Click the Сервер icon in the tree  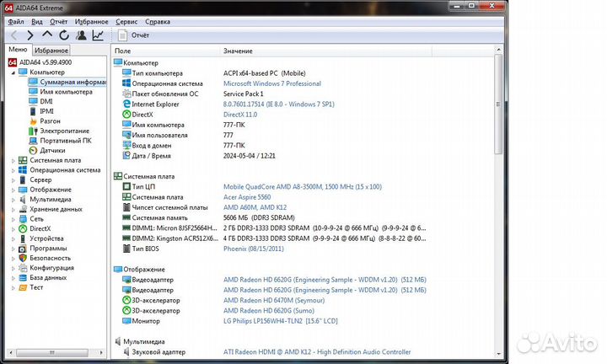[x=23, y=179]
